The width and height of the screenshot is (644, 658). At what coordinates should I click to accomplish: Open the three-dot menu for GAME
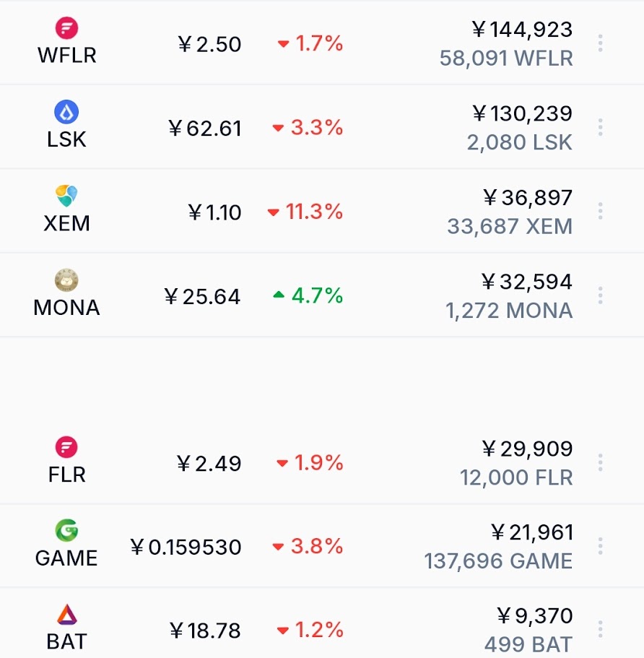pyautogui.click(x=601, y=546)
